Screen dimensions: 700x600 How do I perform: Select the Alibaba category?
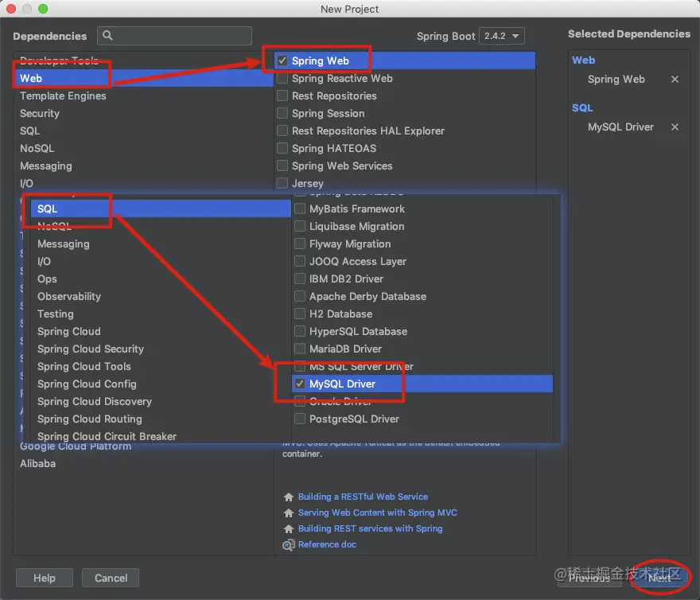pos(38,463)
